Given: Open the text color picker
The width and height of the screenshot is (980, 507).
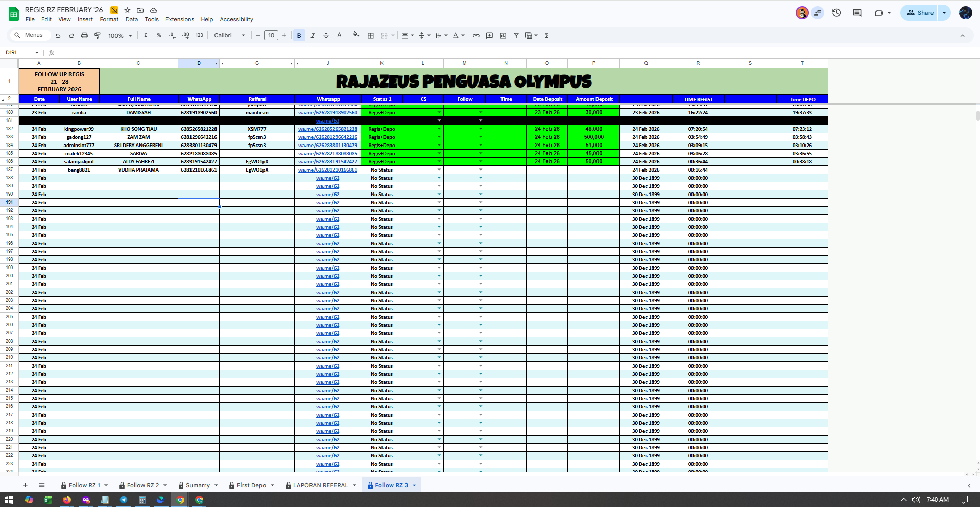Looking at the screenshot, I should [339, 36].
